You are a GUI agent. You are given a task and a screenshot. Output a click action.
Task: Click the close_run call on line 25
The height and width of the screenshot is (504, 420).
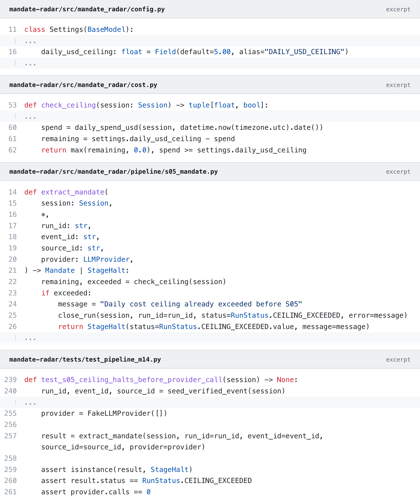coord(77,315)
